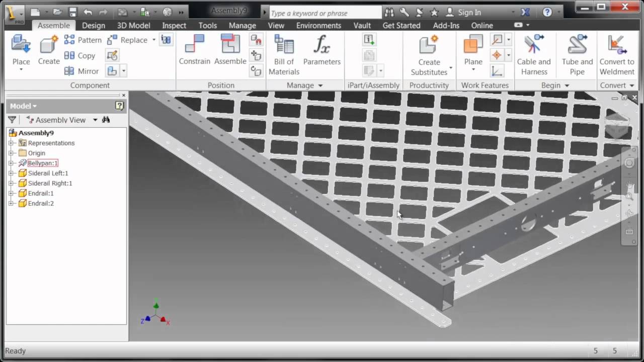644x362 pixels.
Task: Click the work Axis icon
Action: [497, 40]
